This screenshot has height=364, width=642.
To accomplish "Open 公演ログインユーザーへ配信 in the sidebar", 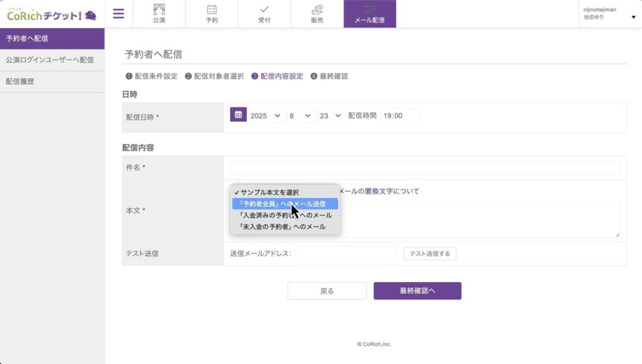I will pyautogui.click(x=50, y=60).
